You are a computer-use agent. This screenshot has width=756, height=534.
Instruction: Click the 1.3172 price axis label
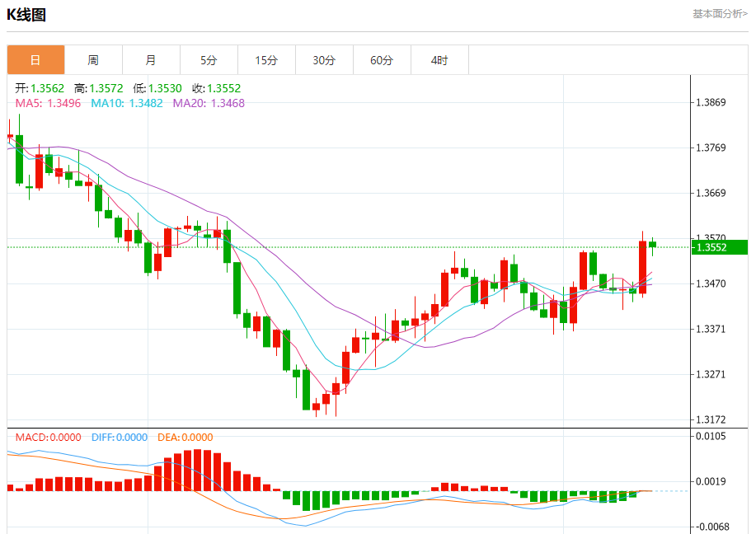[x=711, y=419]
